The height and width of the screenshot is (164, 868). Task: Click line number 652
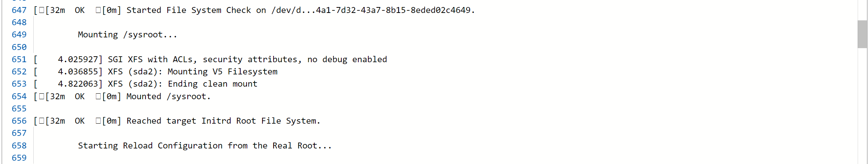19,71
